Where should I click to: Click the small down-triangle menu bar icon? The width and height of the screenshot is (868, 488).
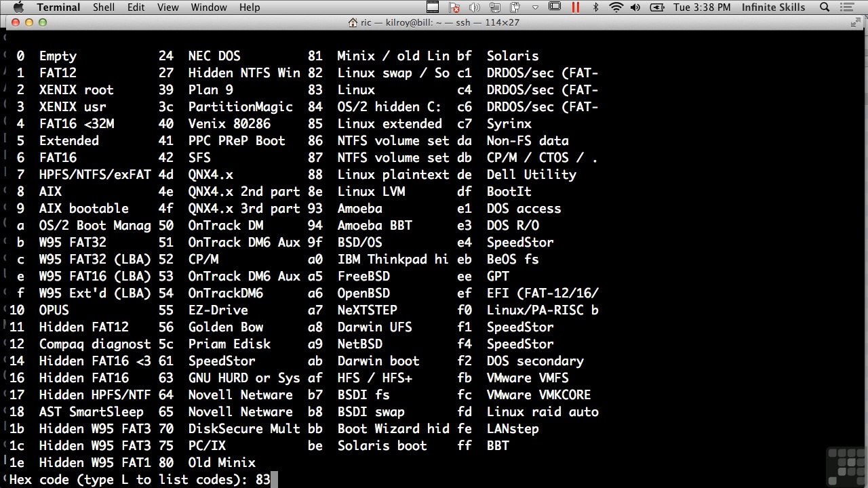pos(535,7)
